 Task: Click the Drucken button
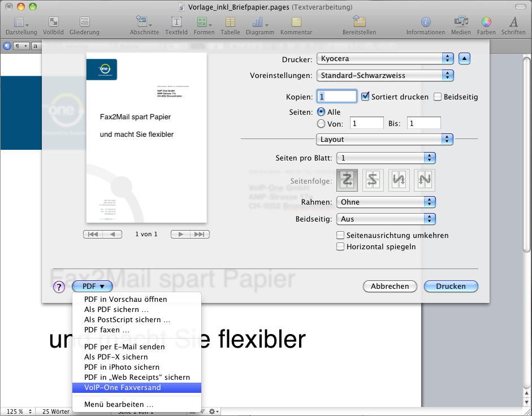[x=451, y=287]
